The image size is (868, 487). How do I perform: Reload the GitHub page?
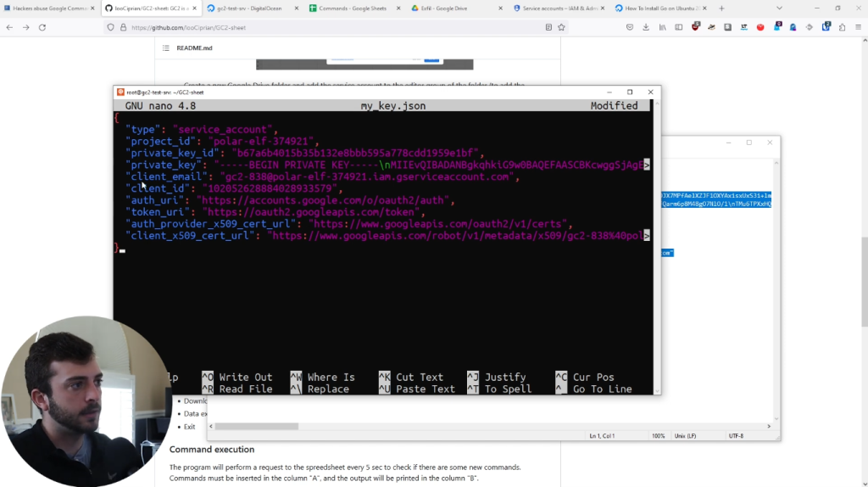(x=42, y=27)
